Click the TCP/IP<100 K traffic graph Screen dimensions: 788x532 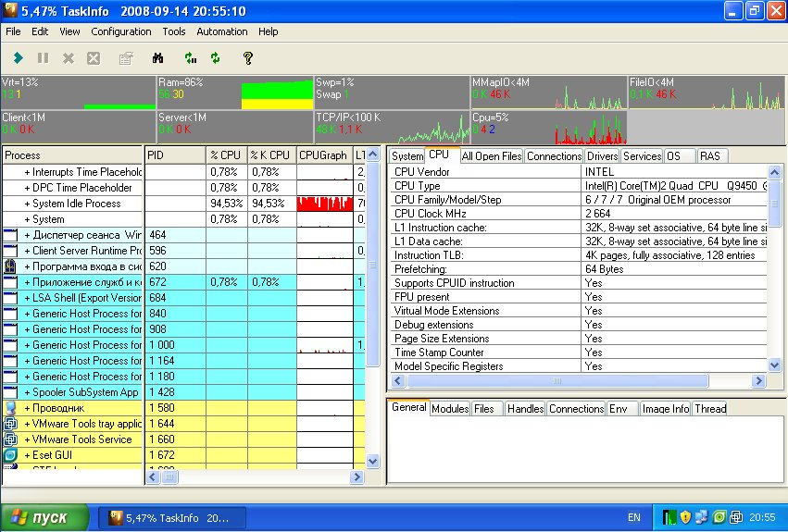tap(392, 128)
